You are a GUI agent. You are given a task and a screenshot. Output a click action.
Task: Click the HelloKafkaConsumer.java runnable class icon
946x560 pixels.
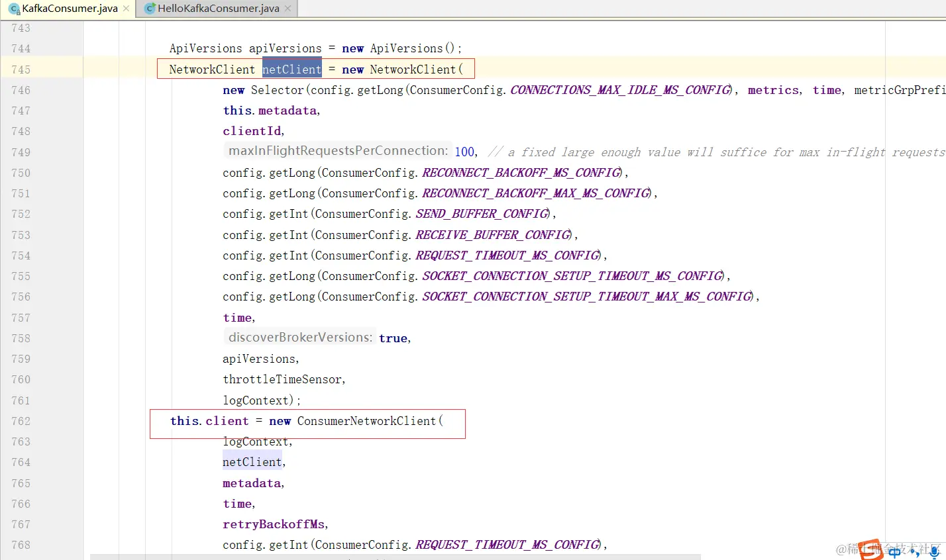(150, 9)
